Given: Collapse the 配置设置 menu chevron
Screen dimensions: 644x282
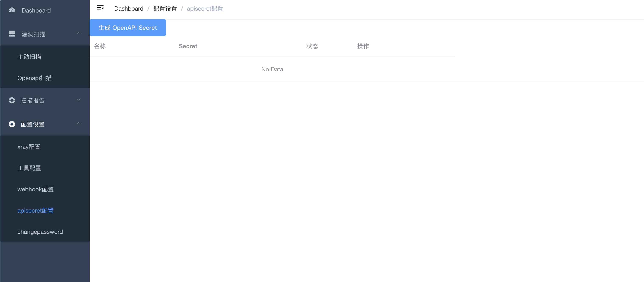Looking at the screenshot, I should pyautogui.click(x=79, y=123).
